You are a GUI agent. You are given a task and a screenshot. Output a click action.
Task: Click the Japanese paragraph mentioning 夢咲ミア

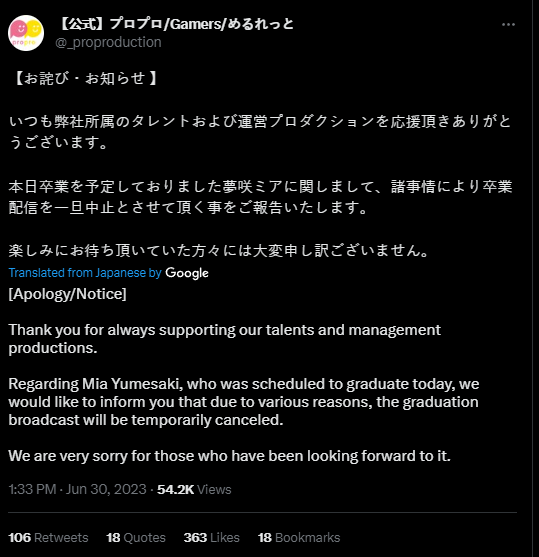tap(260, 197)
